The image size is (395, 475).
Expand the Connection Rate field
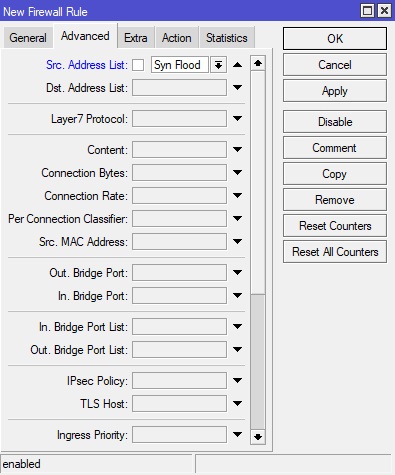tap(237, 195)
